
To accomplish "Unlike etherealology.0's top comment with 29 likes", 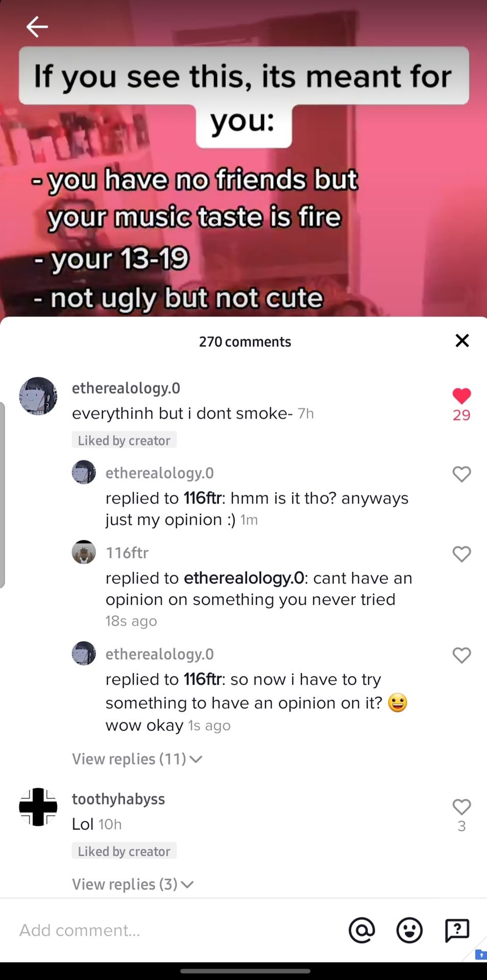I will tap(461, 396).
